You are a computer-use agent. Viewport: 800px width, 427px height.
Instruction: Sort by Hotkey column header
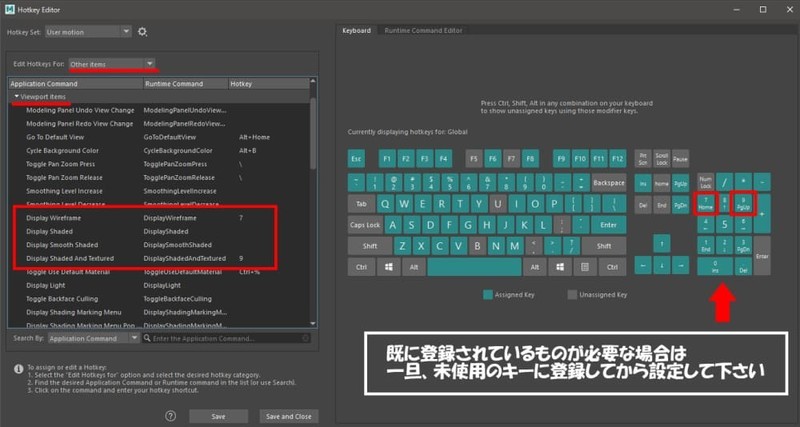click(x=268, y=84)
